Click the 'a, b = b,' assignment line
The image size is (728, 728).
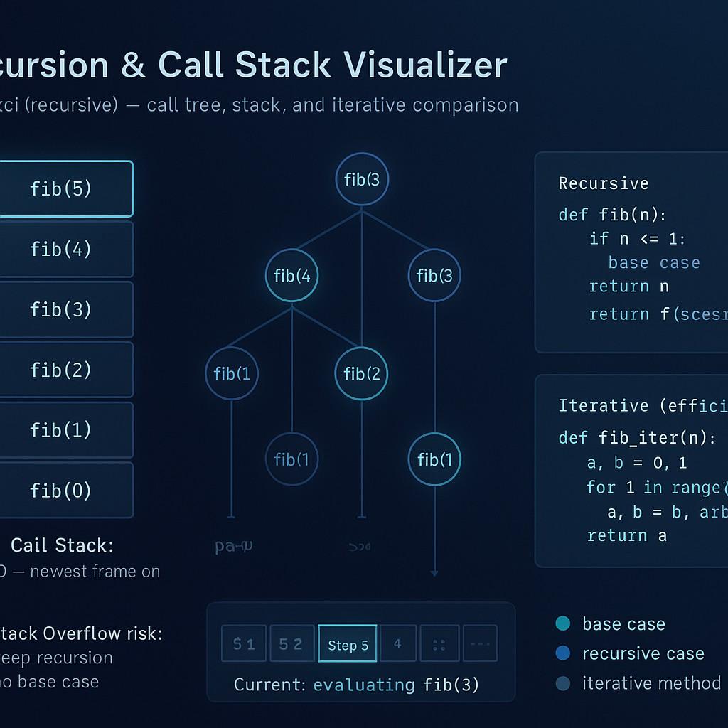pyautogui.click(x=668, y=512)
